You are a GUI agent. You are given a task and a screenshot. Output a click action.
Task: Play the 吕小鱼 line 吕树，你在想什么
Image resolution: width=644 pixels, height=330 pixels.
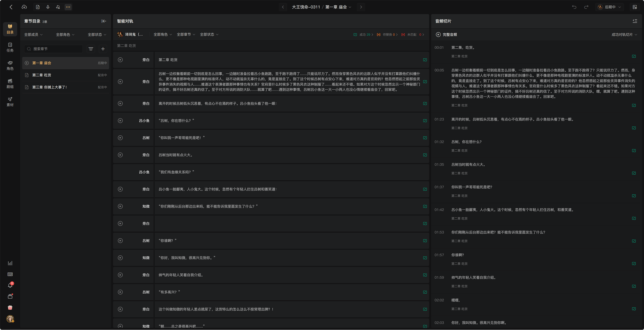point(120,121)
